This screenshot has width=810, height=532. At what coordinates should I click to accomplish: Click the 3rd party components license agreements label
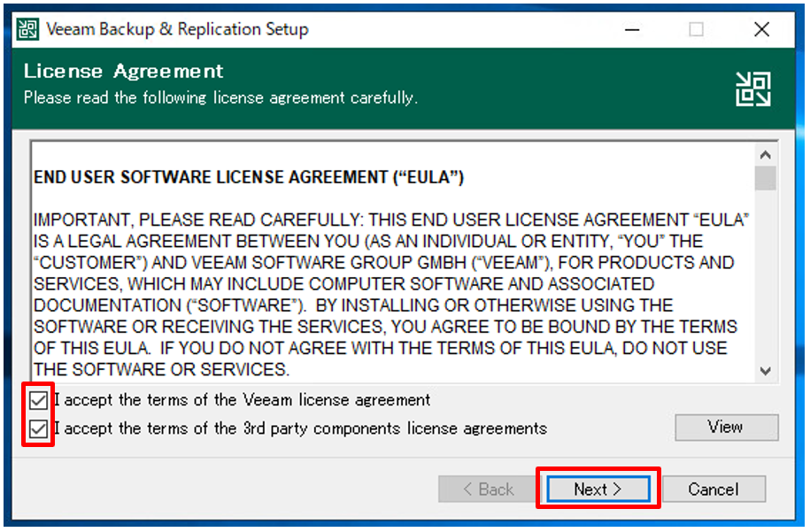pyautogui.click(x=300, y=428)
